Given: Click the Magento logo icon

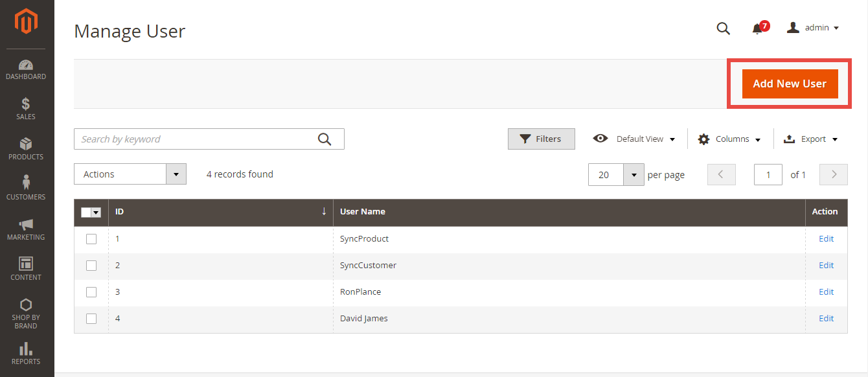Looking at the screenshot, I should [27, 23].
